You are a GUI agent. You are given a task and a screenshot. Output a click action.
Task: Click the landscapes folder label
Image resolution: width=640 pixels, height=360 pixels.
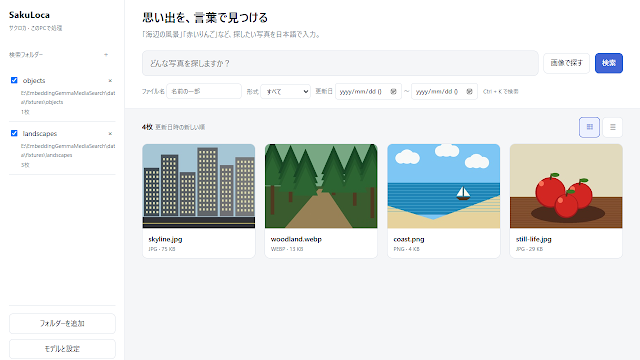40,133
